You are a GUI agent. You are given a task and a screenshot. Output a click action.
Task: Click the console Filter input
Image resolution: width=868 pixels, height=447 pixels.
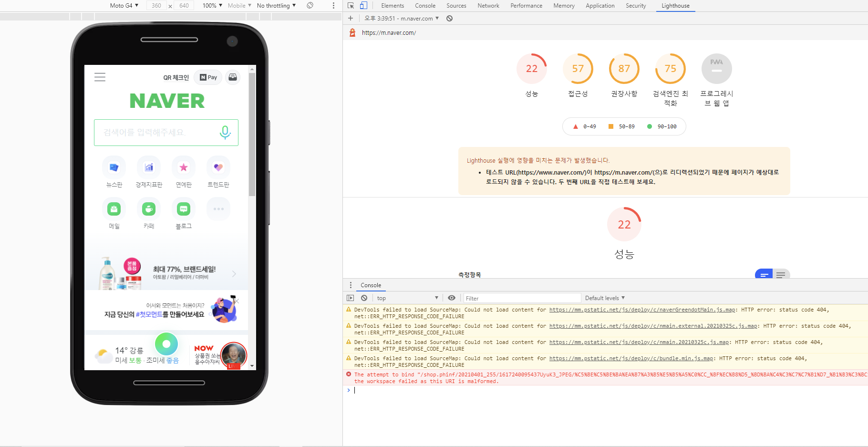pos(522,298)
